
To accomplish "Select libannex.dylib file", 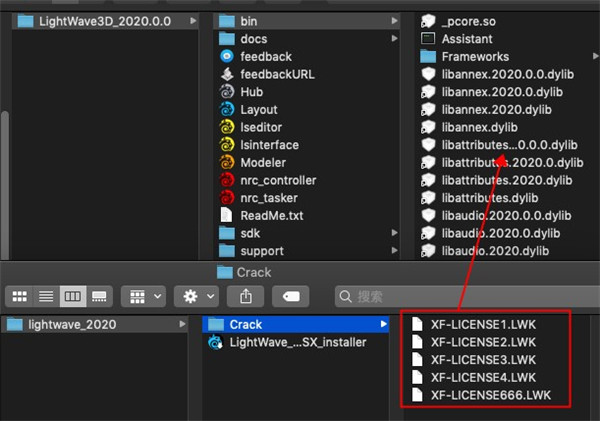I will [x=470, y=127].
